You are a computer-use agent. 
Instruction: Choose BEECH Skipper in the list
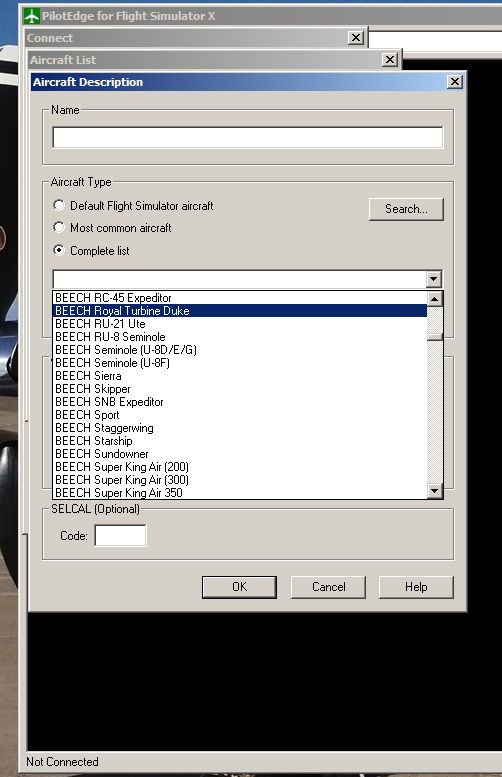pos(240,389)
